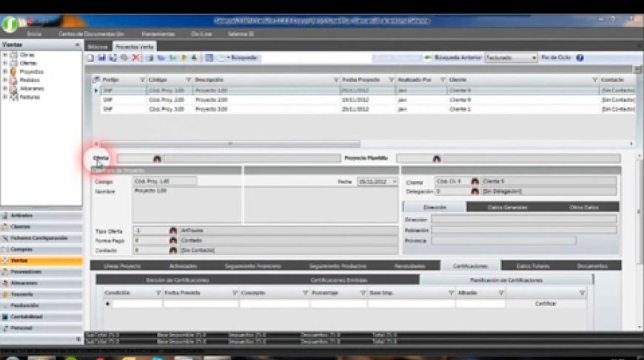Screen dimensions: 644x360
Task: Open the Tipo Oferta lookup binoculars icon
Action: click(x=173, y=231)
